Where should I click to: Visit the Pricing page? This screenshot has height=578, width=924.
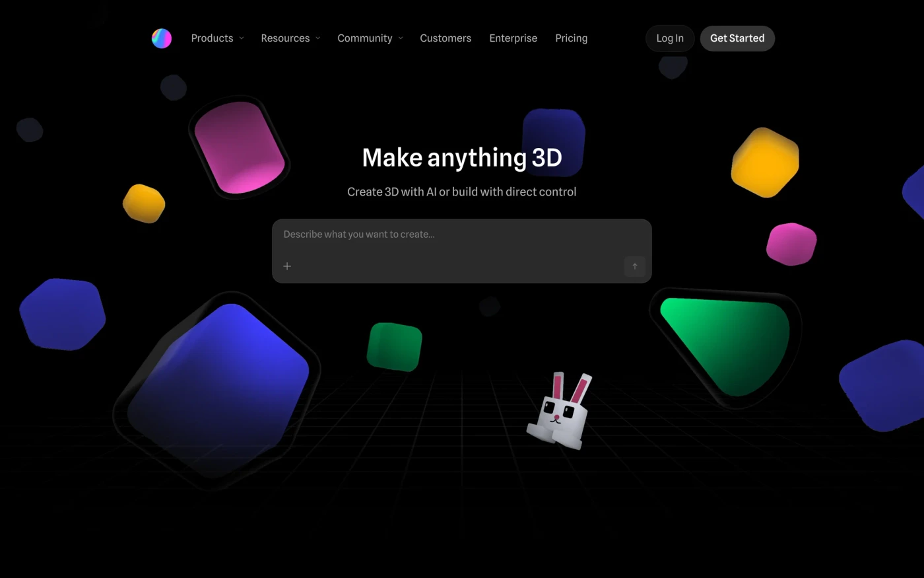[571, 38]
